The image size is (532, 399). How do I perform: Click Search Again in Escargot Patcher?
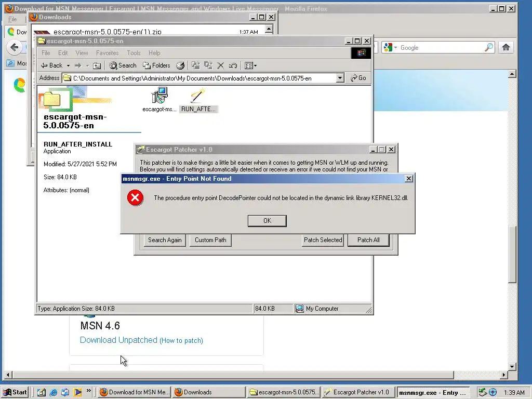(x=165, y=240)
